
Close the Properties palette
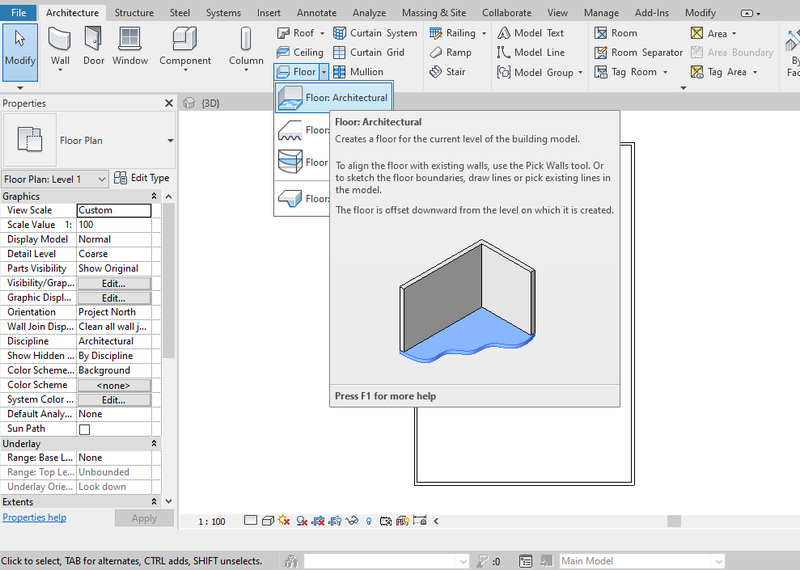[169, 104]
